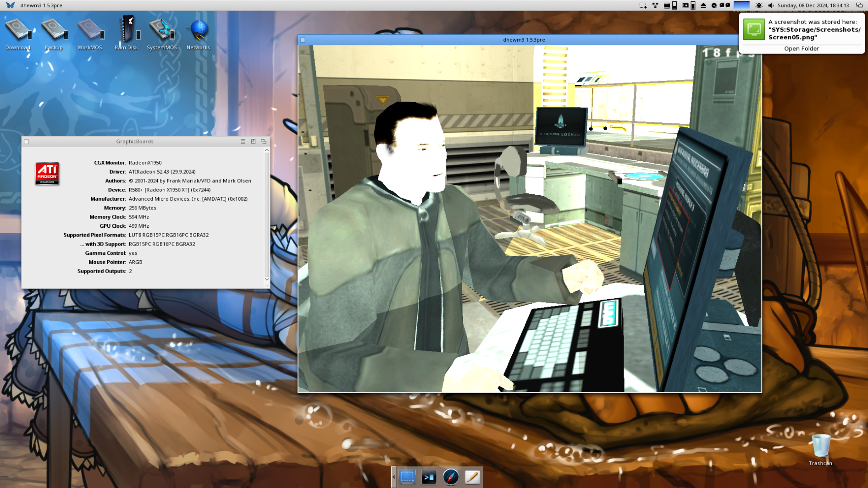868x488 pixels.
Task: Click the Authors copyright line
Action: point(190,181)
